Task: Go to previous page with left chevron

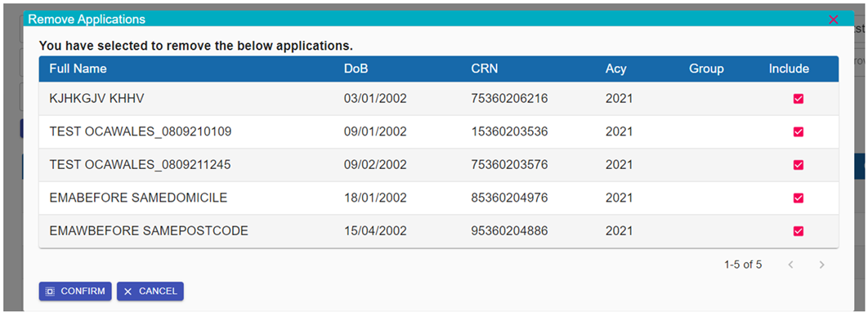Action: coord(791,265)
